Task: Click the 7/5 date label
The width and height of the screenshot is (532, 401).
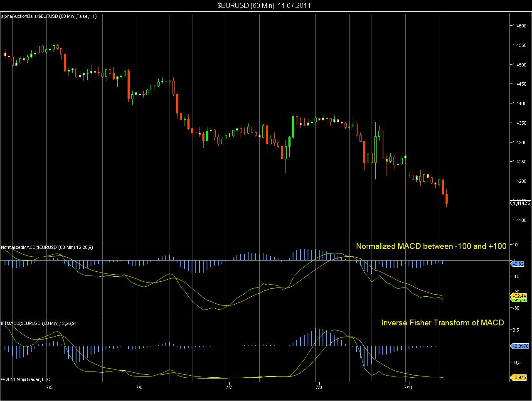Action: coord(49,387)
